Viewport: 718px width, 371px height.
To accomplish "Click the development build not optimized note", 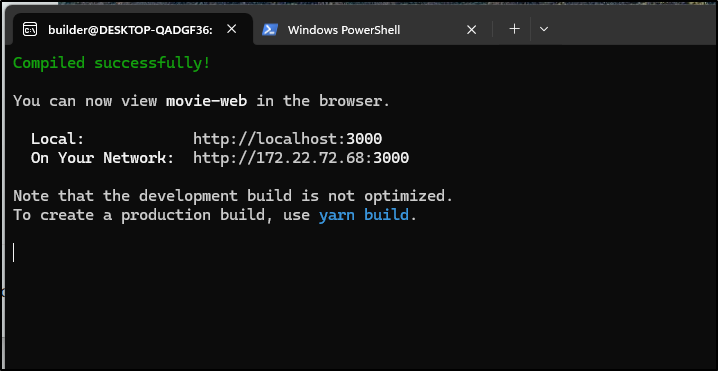I will tap(233, 196).
